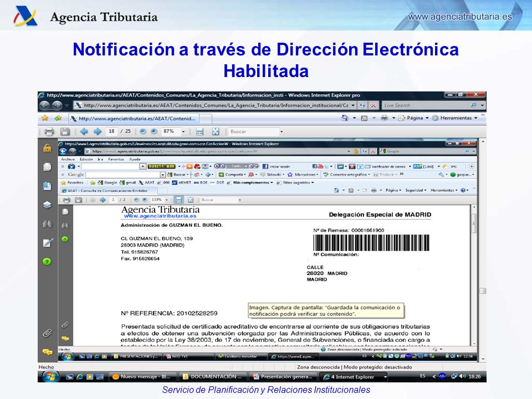Click the printer icon in the outer command bar
Screen dimensions: 532x399
click(385, 118)
